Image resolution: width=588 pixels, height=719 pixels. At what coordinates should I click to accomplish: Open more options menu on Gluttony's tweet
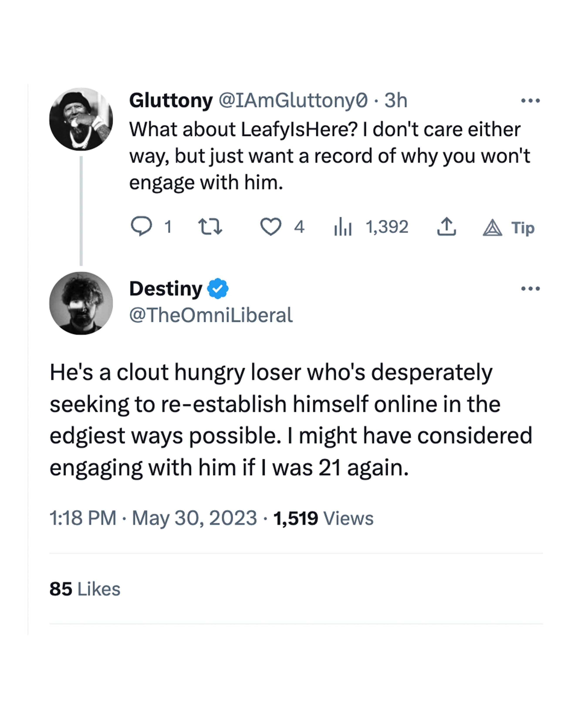[530, 100]
